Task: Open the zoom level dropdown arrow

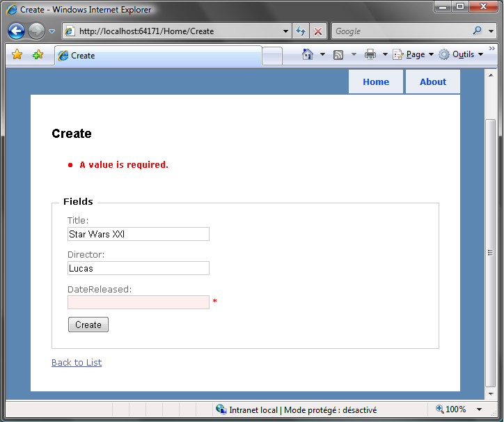Action: pyautogui.click(x=479, y=409)
